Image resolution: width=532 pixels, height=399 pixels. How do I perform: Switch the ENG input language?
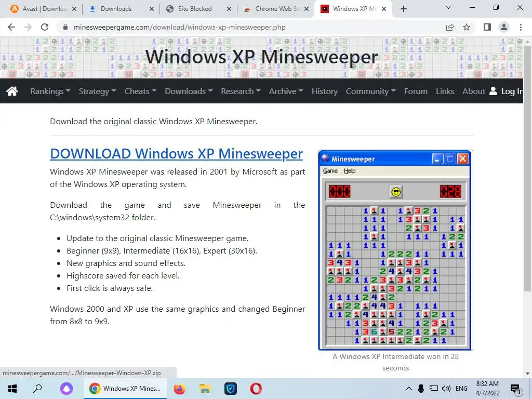click(x=461, y=389)
